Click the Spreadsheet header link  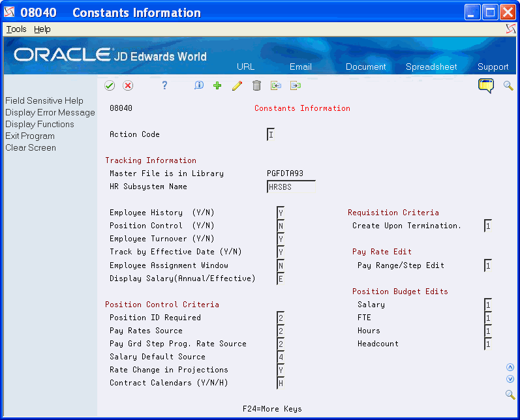coord(431,67)
